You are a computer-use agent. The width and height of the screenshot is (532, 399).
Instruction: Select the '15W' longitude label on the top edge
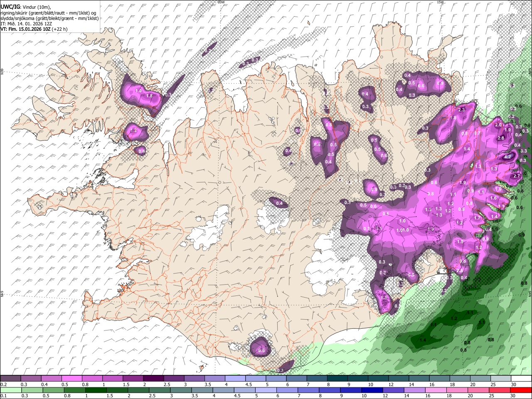440,2
